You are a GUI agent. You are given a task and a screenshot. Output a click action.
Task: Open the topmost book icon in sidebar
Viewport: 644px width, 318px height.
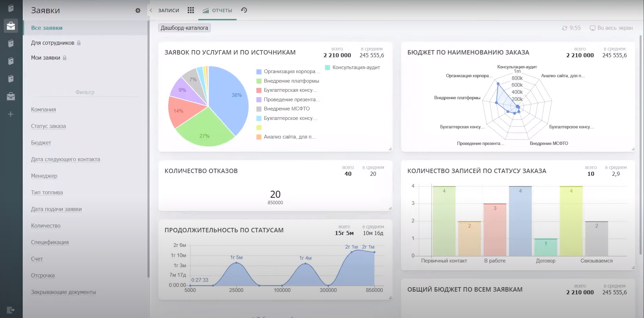pos(11,8)
